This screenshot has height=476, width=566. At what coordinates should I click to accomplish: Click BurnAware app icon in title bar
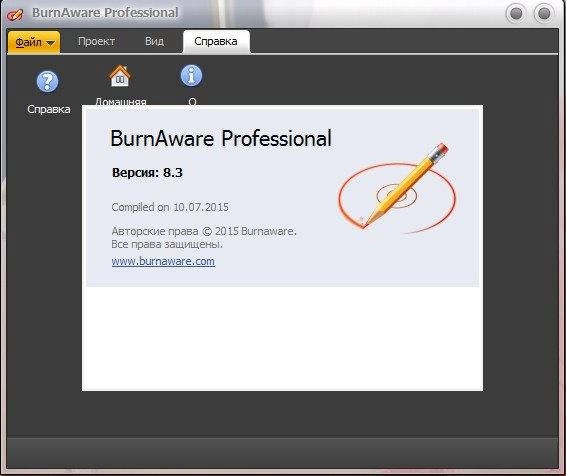15,14
